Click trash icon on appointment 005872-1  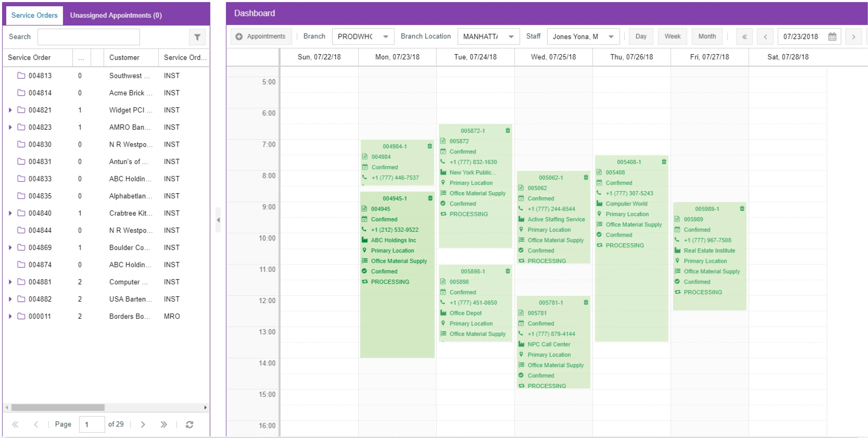click(x=507, y=130)
